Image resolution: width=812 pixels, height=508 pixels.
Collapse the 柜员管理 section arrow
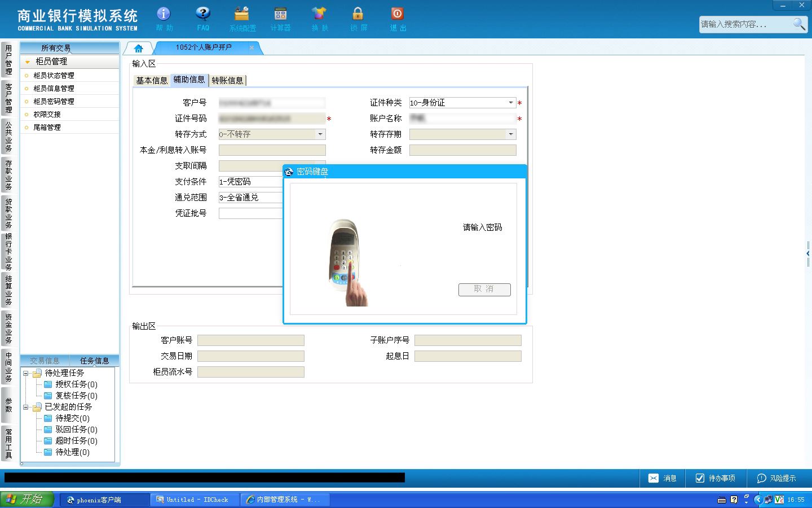point(27,62)
